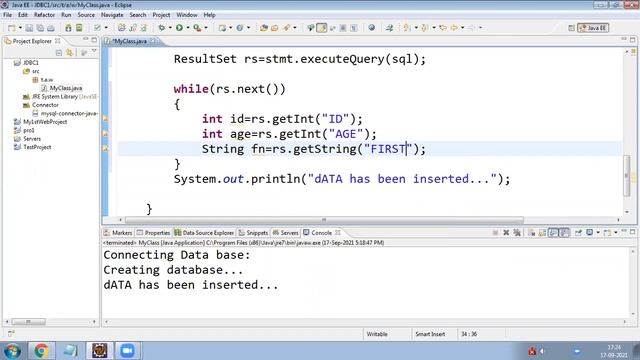Open the Window menu

pos(187,15)
